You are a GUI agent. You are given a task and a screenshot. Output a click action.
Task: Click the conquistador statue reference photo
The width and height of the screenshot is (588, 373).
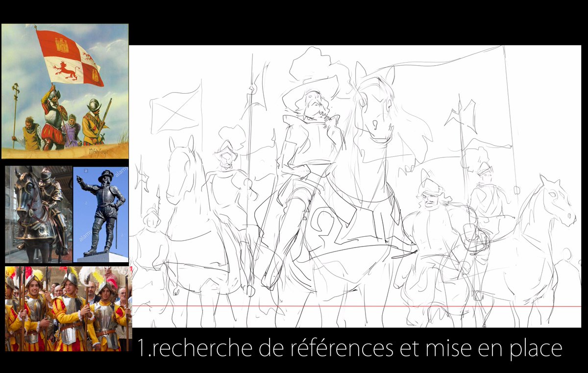point(101,215)
